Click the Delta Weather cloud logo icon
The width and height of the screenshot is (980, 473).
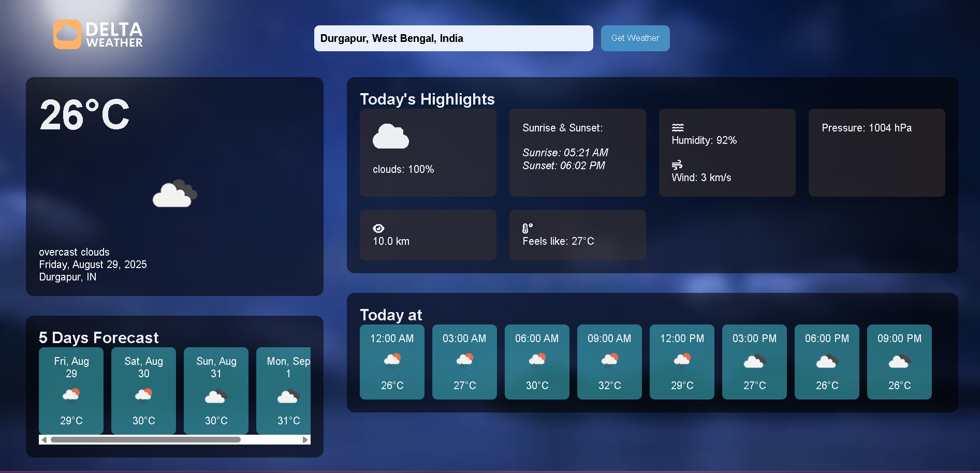click(66, 33)
